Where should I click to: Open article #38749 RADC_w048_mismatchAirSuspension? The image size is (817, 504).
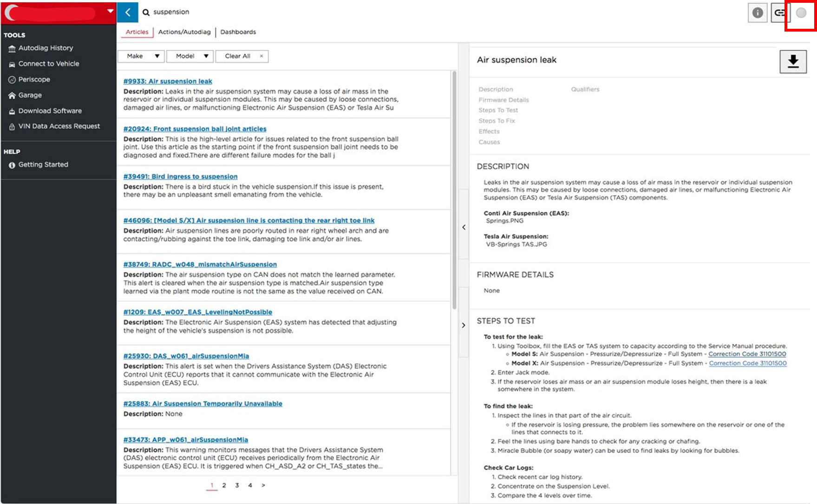200,264
